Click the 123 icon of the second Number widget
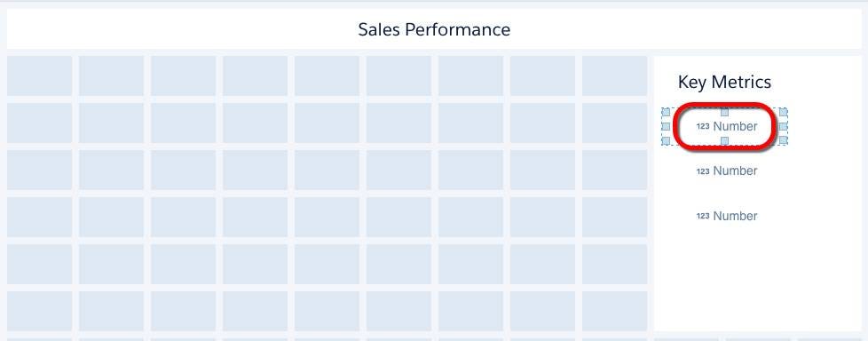Image resolution: width=868 pixels, height=341 pixels. click(x=703, y=171)
